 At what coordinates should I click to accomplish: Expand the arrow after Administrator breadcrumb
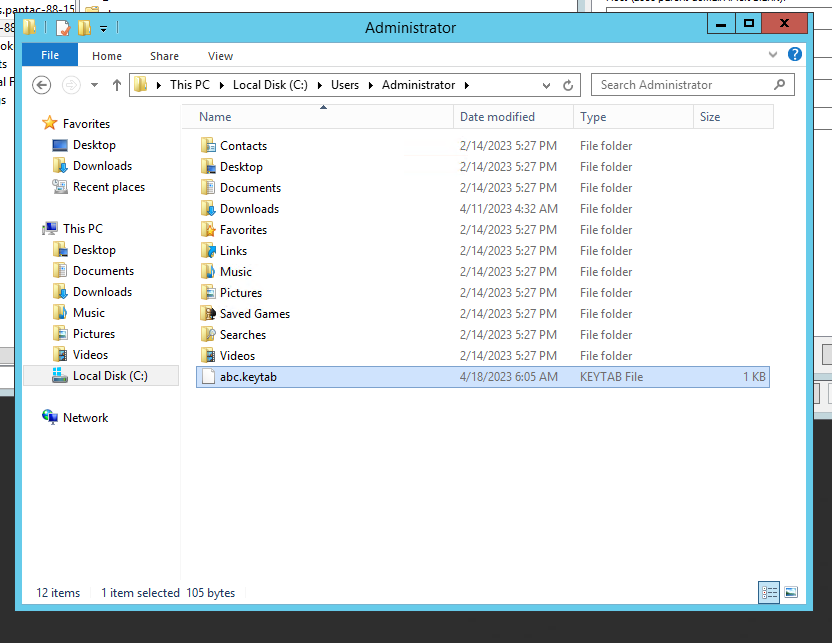466,85
